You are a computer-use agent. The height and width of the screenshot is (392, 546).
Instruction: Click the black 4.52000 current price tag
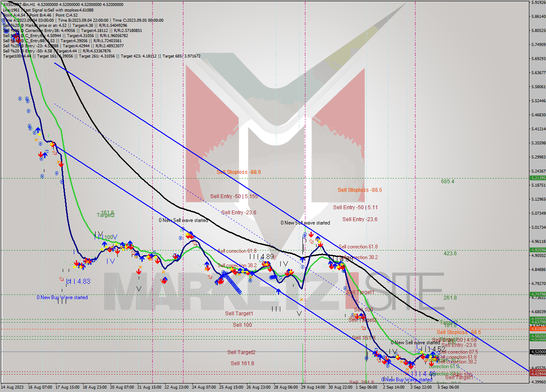537,352
